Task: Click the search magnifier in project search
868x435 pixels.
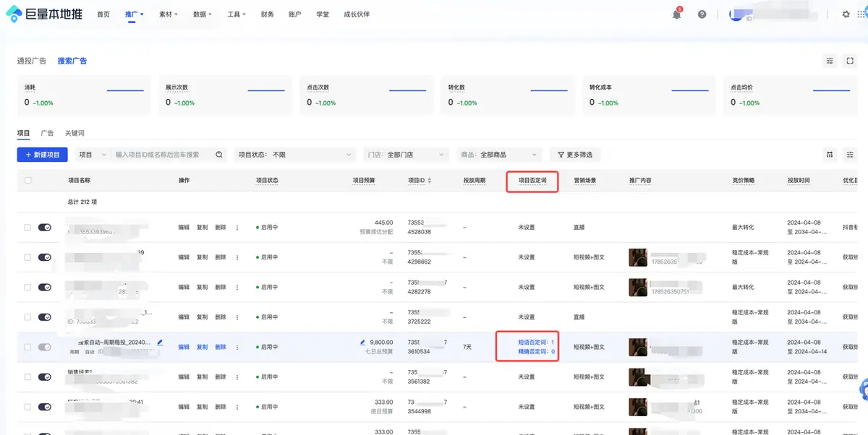Action: tap(219, 155)
